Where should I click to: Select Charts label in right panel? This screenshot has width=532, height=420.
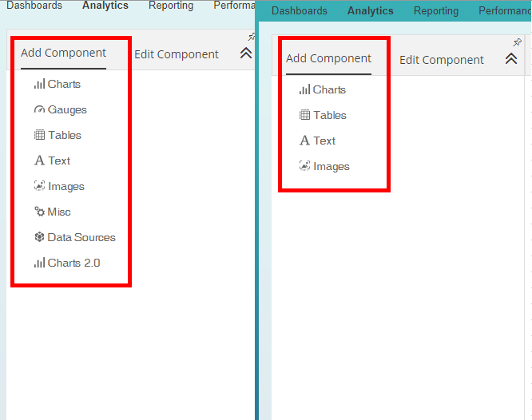pyautogui.click(x=329, y=89)
